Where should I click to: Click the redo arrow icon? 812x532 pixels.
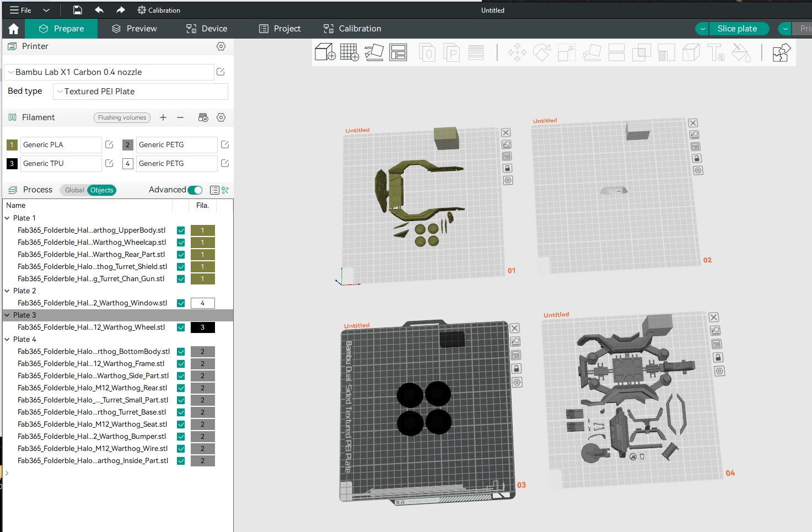coord(121,10)
